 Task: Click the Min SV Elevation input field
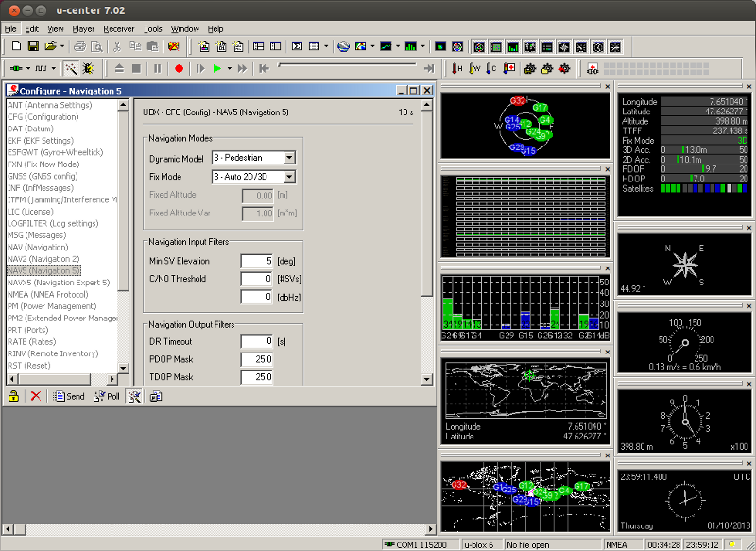(256, 261)
